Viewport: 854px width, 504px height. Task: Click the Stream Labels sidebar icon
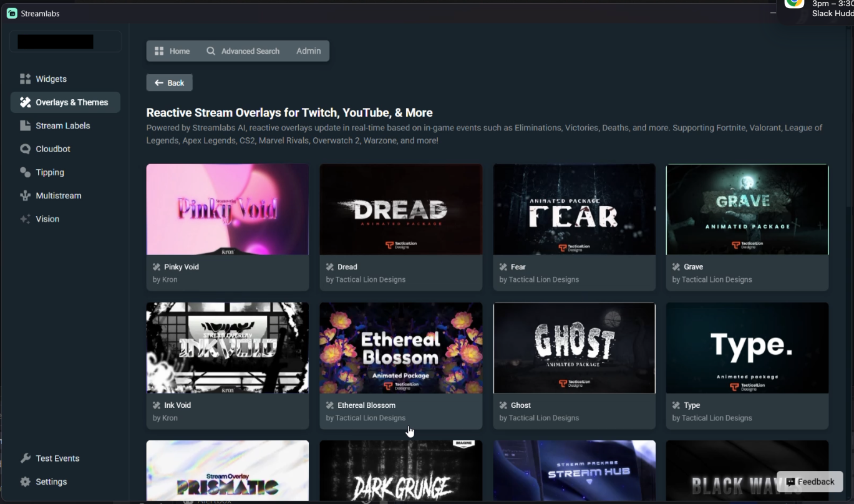coord(25,125)
